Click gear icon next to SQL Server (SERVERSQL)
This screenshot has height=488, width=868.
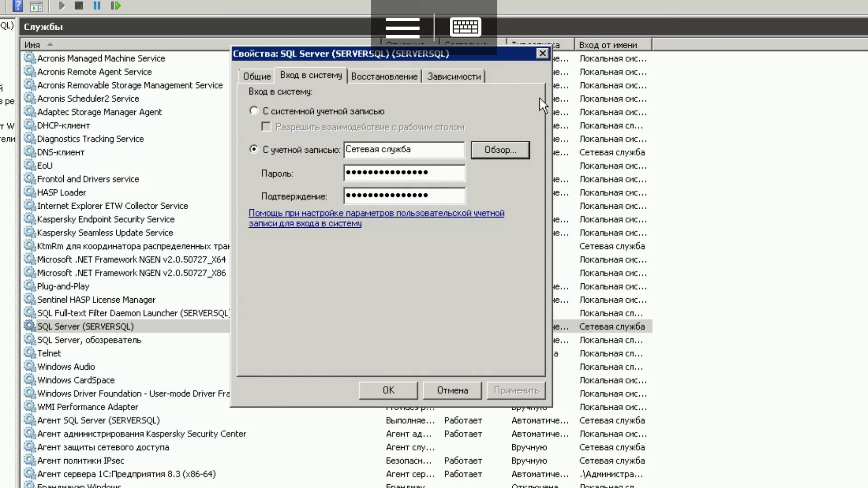(30, 326)
